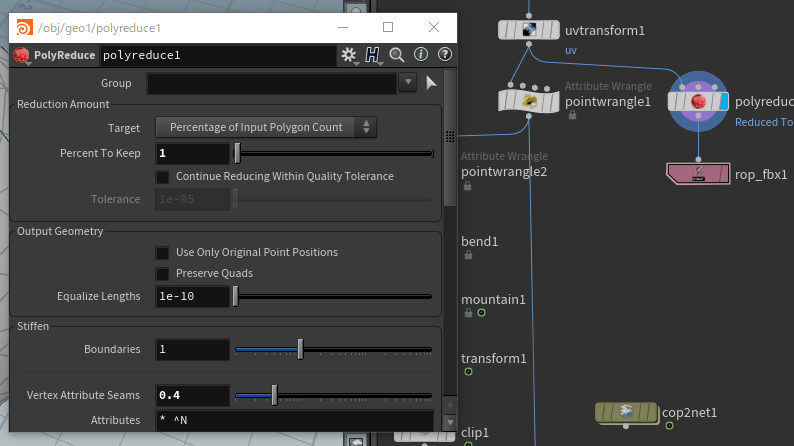The image size is (794, 446).
Task: Click the clip1 node label
Action: (475, 433)
